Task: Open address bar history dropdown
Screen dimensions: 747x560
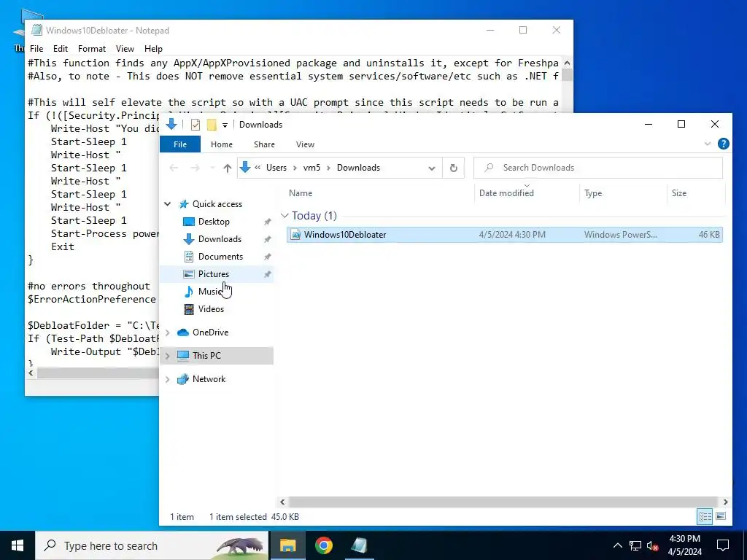Action: [x=432, y=168]
